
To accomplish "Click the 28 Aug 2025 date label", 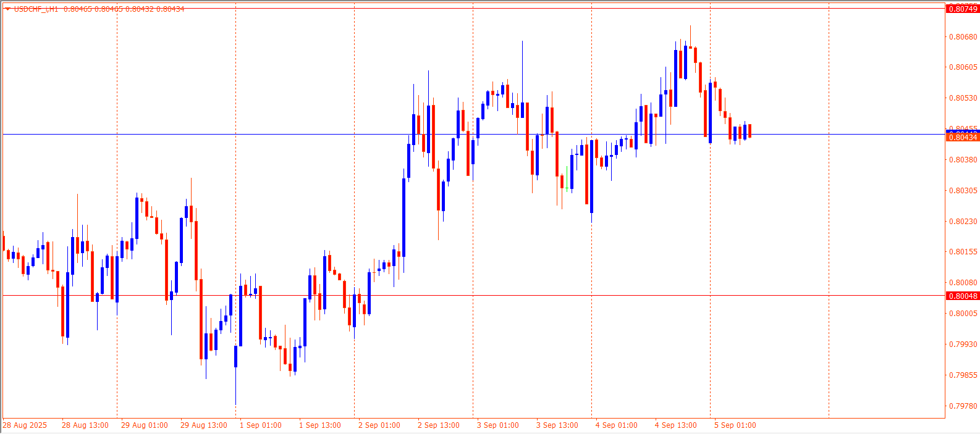I will click(25, 425).
